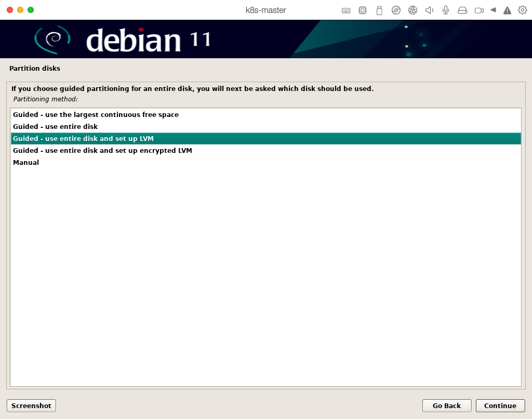This screenshot has height=419, width=532.
Task: Click the CD/DVD disc icon
Action: click(396, 10)
